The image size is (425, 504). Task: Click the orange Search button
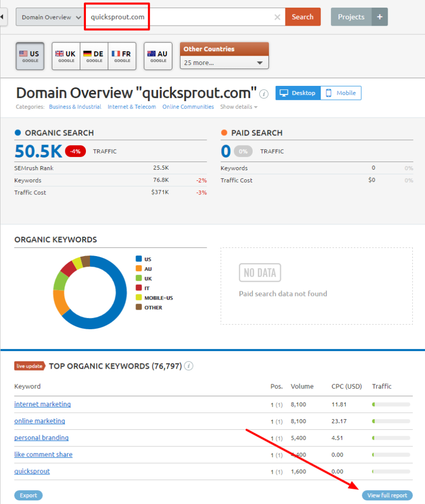(x=303, y=17)
